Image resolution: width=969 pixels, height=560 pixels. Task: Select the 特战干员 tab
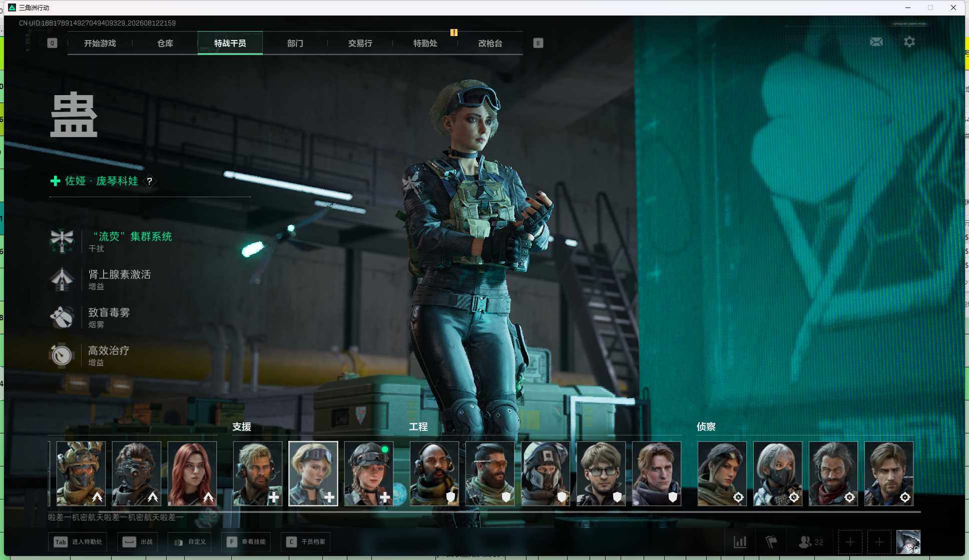pyautogui.click(x=230, y=43)
